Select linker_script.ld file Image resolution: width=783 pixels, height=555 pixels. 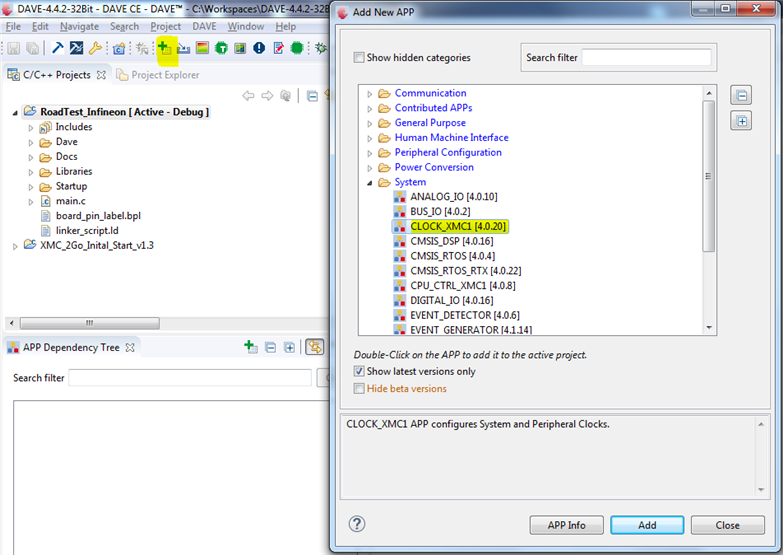coord(79,230)
